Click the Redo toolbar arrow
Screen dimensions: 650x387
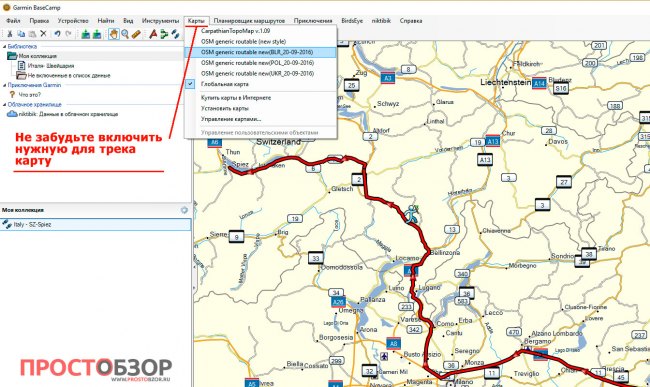pos(68,34)
